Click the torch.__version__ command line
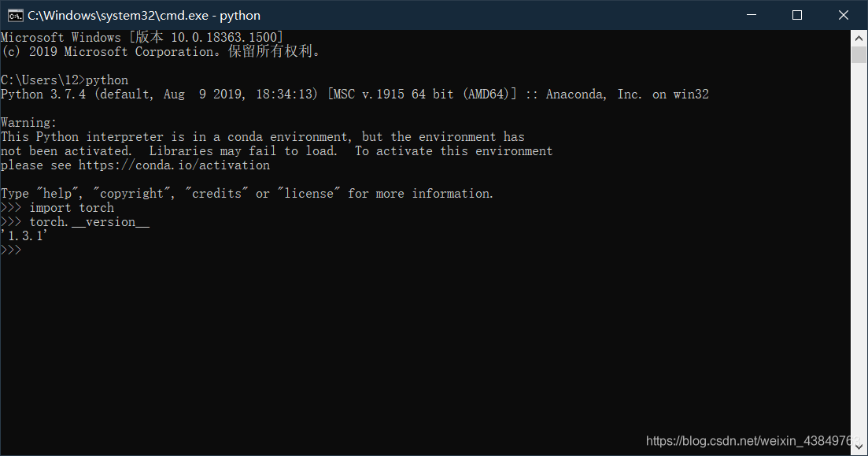 pyautogui.click(x=76, y=221)
